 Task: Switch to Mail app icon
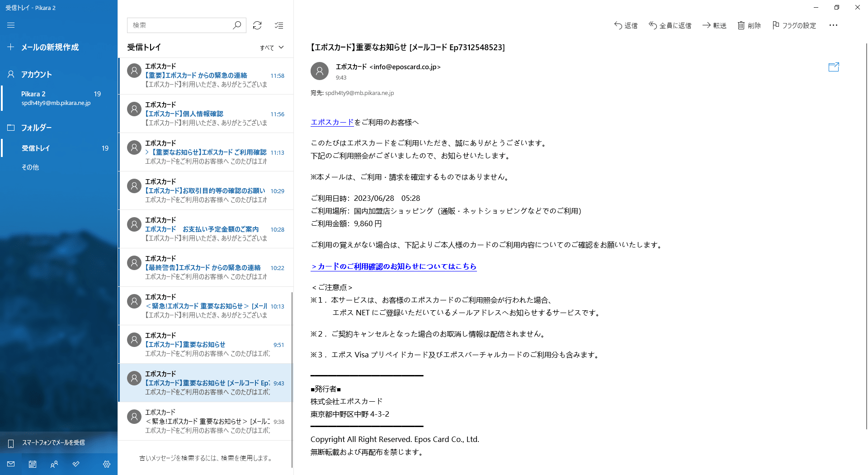(11, 464)
